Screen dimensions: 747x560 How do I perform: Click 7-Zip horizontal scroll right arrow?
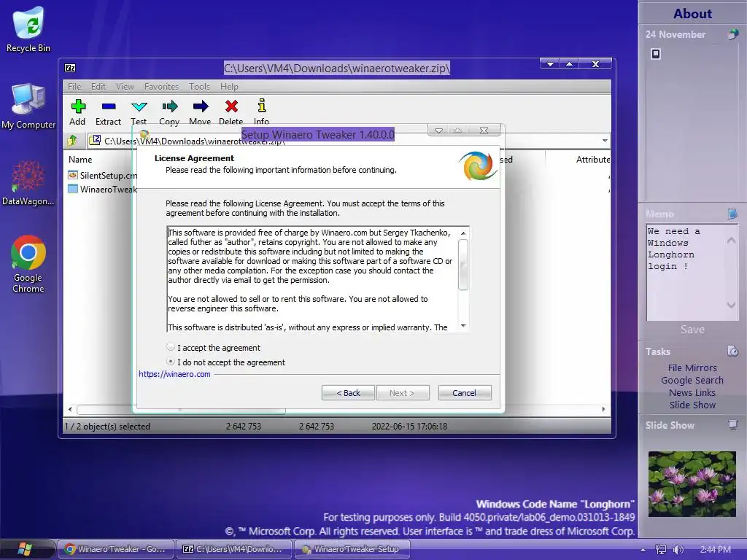click(x=603, y=409)
